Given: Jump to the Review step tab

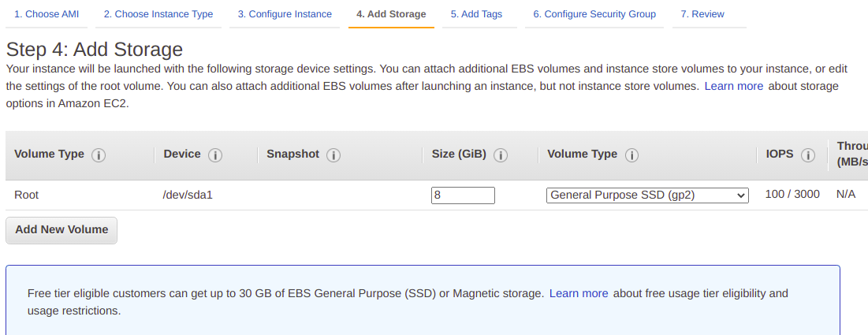Looking at the screenshot, I should coord(702,14).
